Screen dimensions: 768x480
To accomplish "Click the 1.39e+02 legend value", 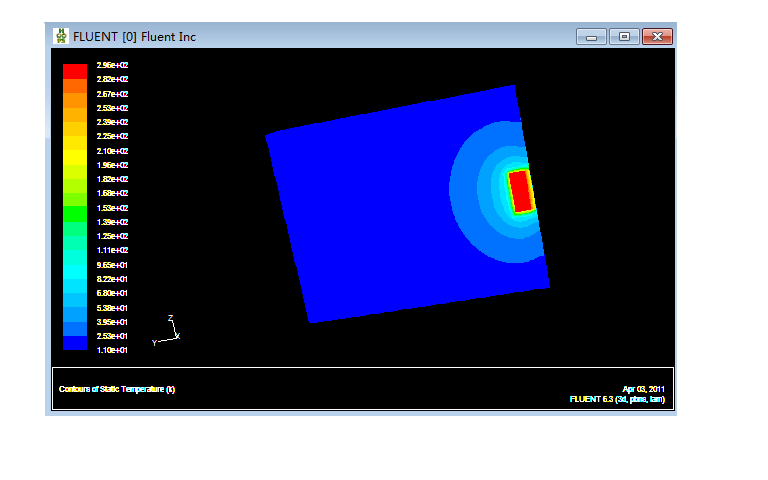I will point(112,222).
